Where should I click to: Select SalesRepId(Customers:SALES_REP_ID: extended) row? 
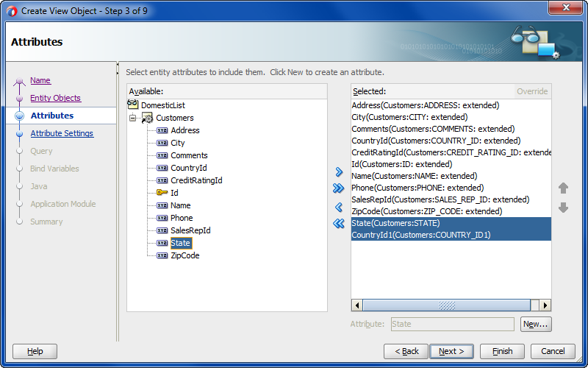(451, 199)
